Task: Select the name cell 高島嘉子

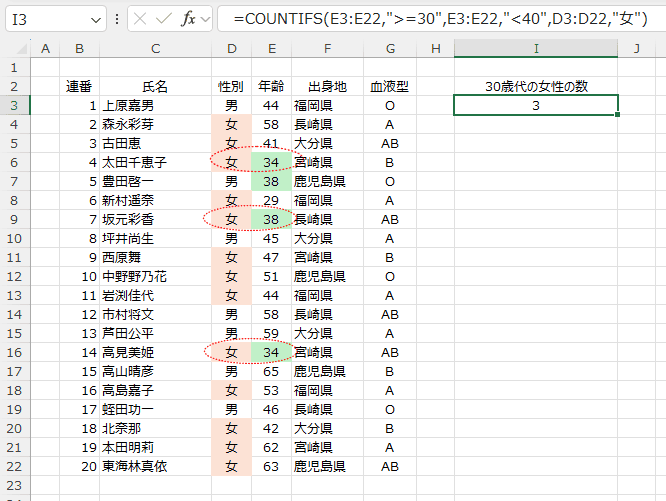Action: [155, 391]
